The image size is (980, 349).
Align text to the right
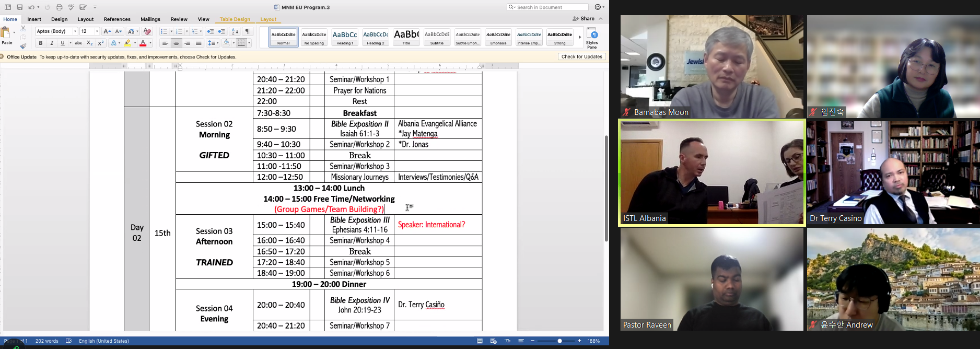tap(188, 43)
